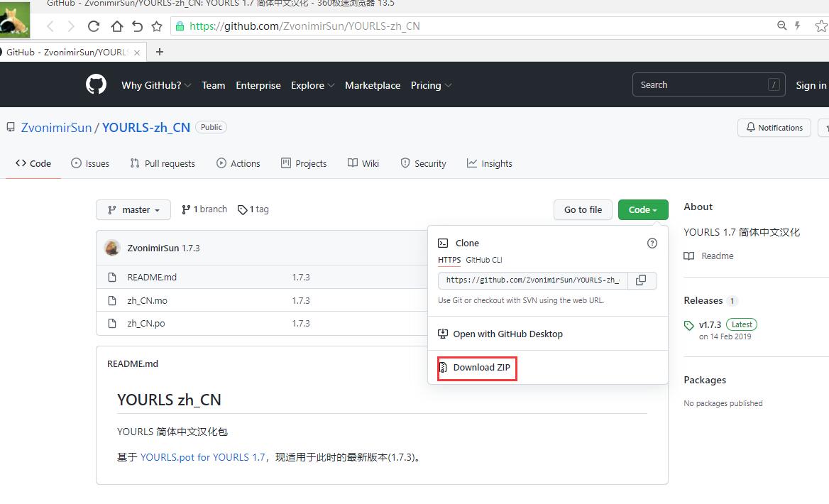829x504 pixels.
Task: Click the slash shortcut key icon in search
Action: [x=774, y=84]
